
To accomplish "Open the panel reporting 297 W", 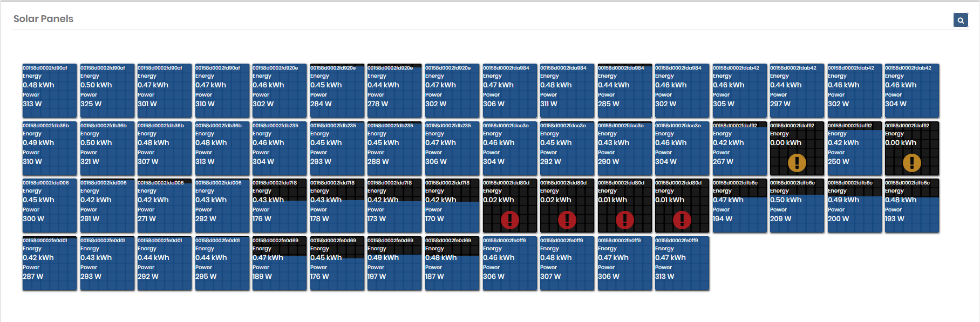I will click(x=797, y=91).
